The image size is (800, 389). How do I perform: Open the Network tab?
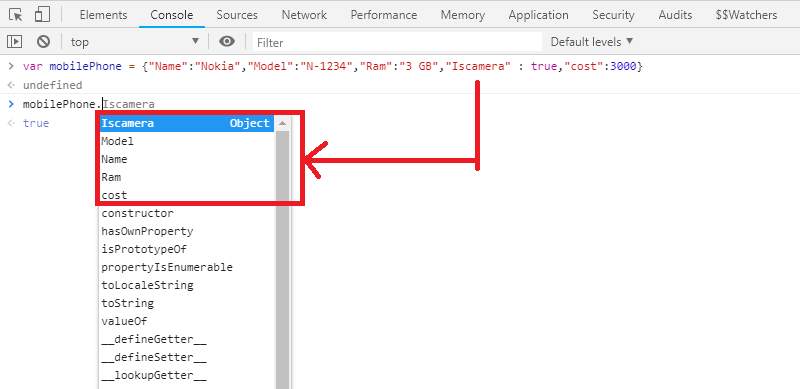point(304,15)
